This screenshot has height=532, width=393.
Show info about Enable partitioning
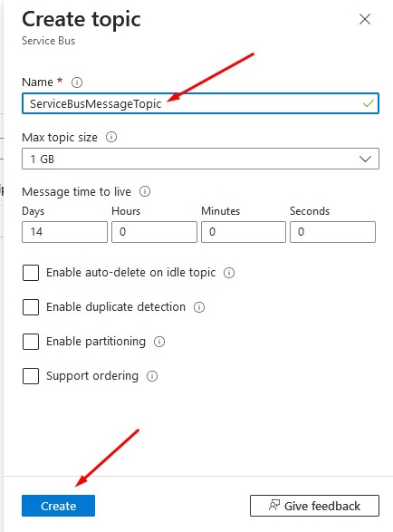pyautogui.click(x=159, y=342)
